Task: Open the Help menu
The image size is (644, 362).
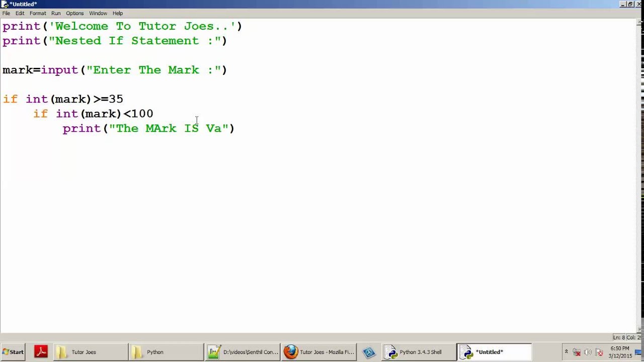Action: pyautogui.click(x=117, y=13)
